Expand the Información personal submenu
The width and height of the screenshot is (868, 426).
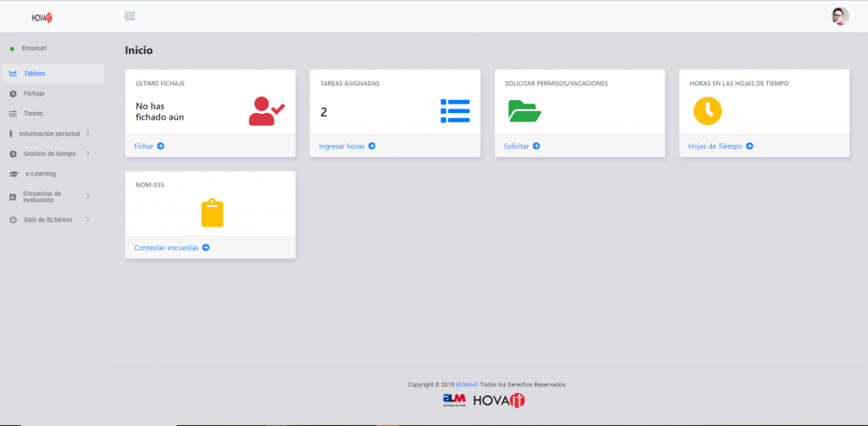[x=49, y=133]
